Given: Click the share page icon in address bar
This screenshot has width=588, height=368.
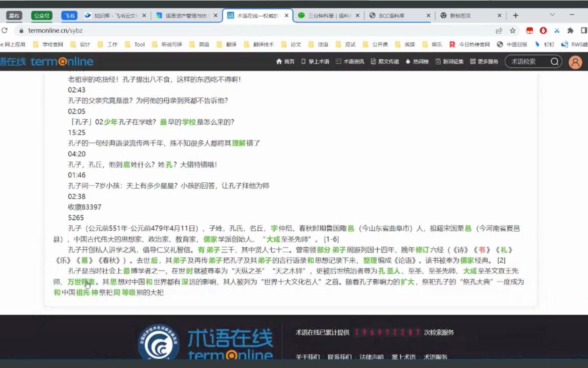Looking at the screenshot, I should [499, 31].
